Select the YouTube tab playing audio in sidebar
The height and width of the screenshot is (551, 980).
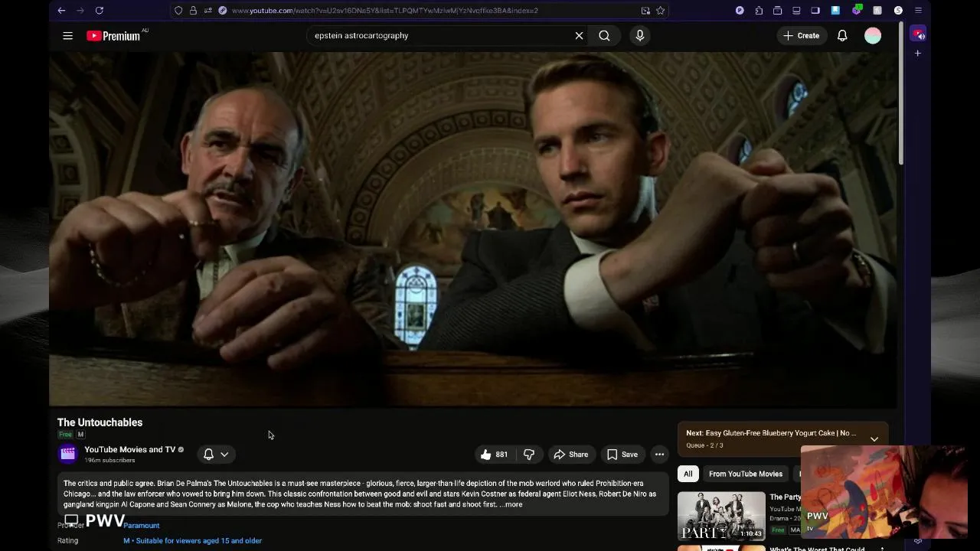917,34
